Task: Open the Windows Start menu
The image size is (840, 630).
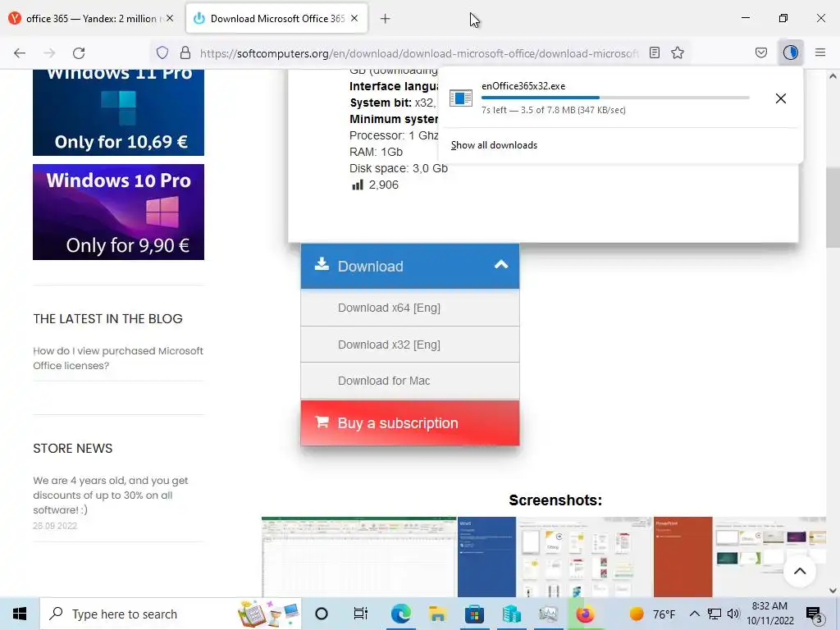Action: [x=20, y=614]
